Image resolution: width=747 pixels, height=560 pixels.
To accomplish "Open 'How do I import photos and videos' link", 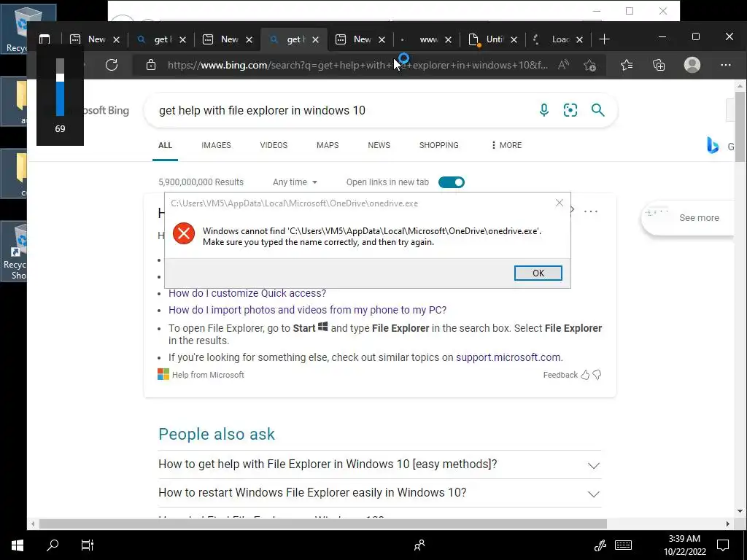I will tap(307, 310).
